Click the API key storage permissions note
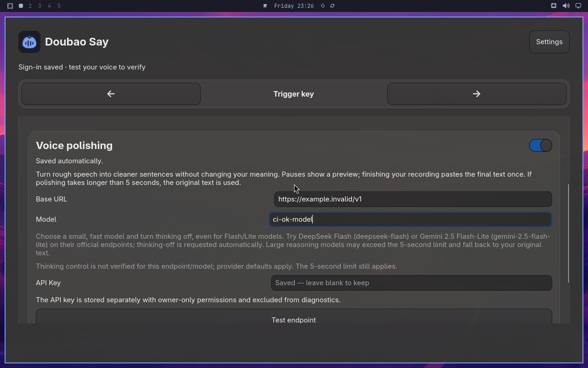588x368 pixels. (x=188, y=300)
